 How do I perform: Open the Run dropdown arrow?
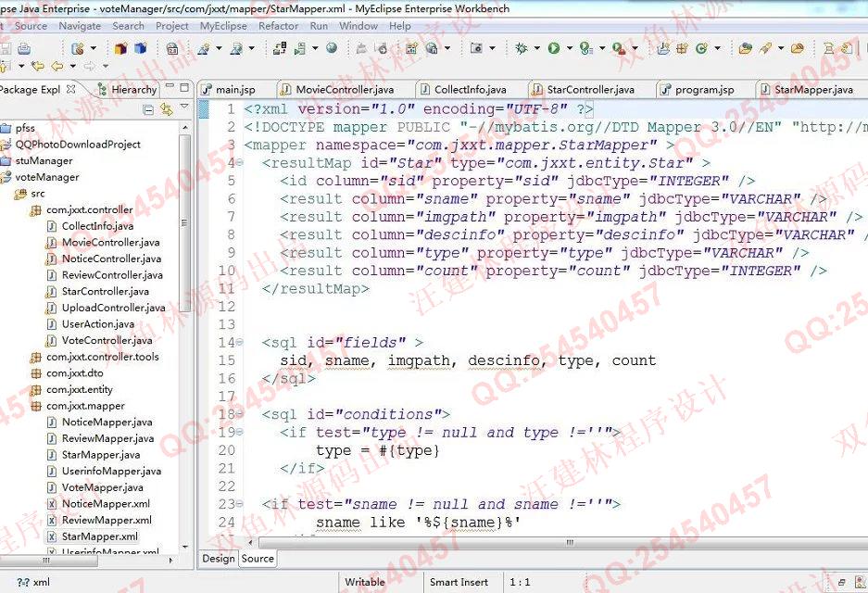pyautogui.click(x=569, y=49)
